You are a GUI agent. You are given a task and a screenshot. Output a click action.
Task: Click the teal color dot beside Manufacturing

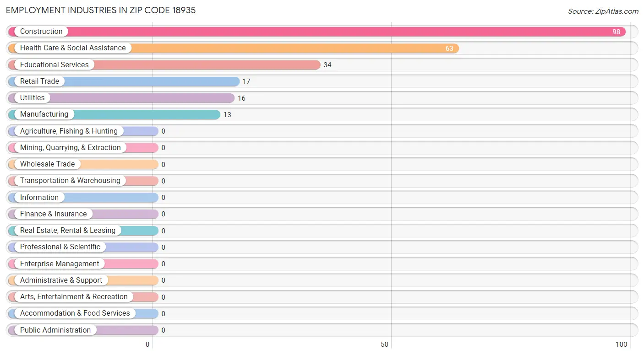pyautogui.click(x=13, y=114)
